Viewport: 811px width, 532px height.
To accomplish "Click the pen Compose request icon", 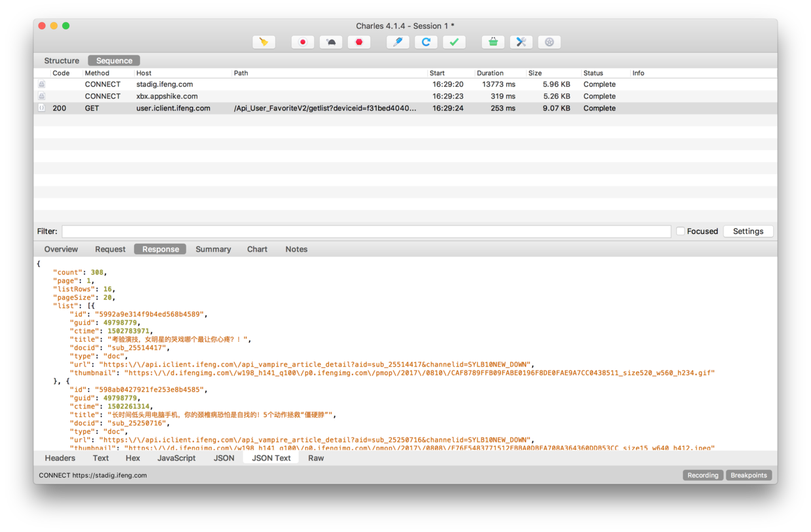I will pyautogui.click(x=398, y=42).
